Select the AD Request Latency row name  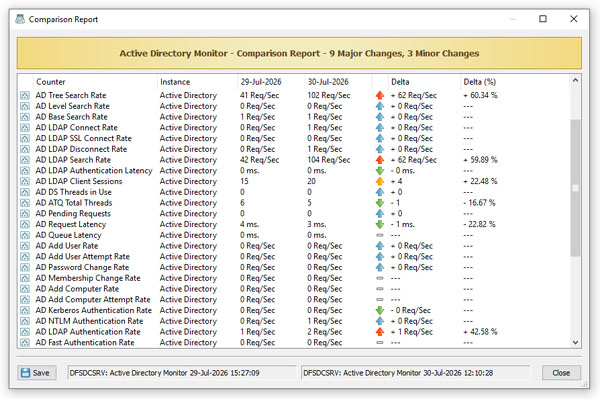pos(71,224)
